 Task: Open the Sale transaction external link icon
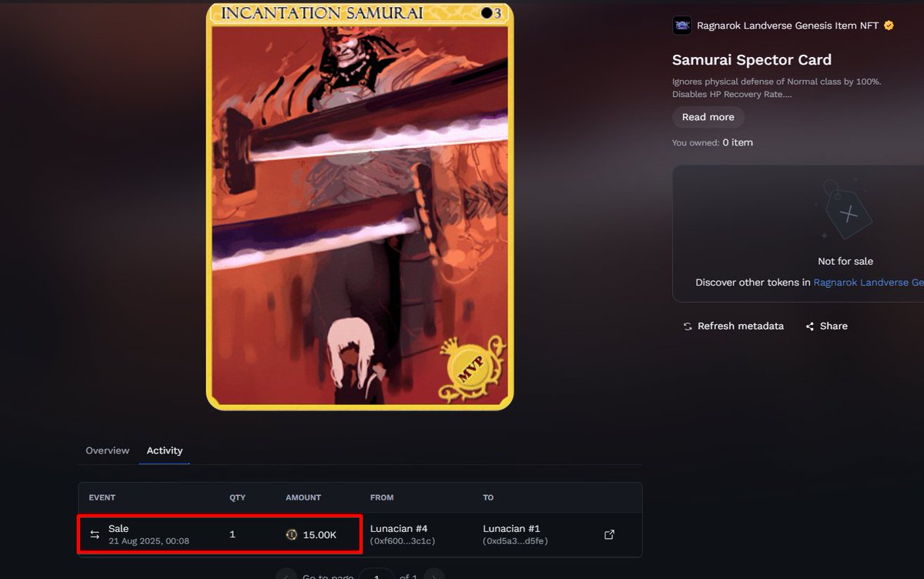pos(609,534)
